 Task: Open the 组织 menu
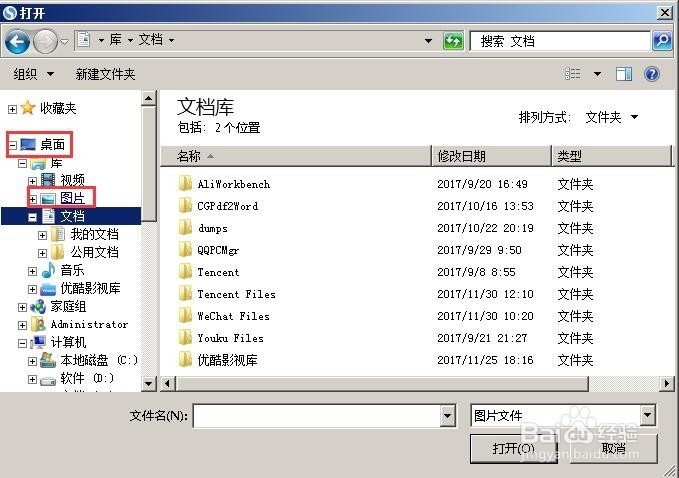33,74
